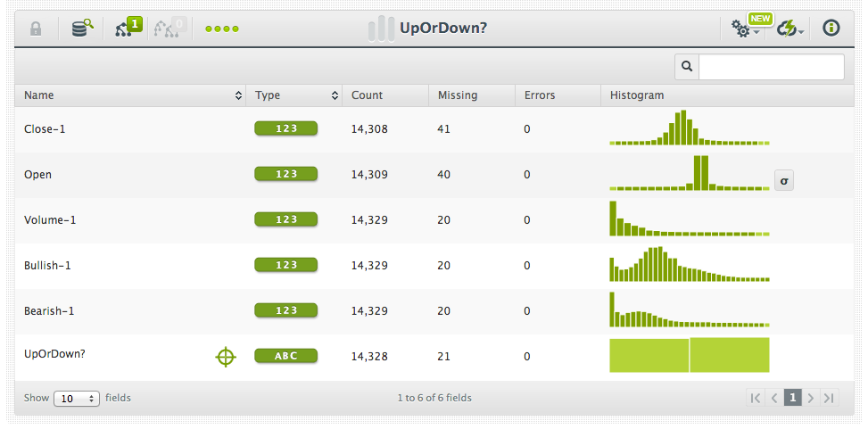Sort the table by Name column
Viewport: 868px width, 429px height.
pos(130,95)
